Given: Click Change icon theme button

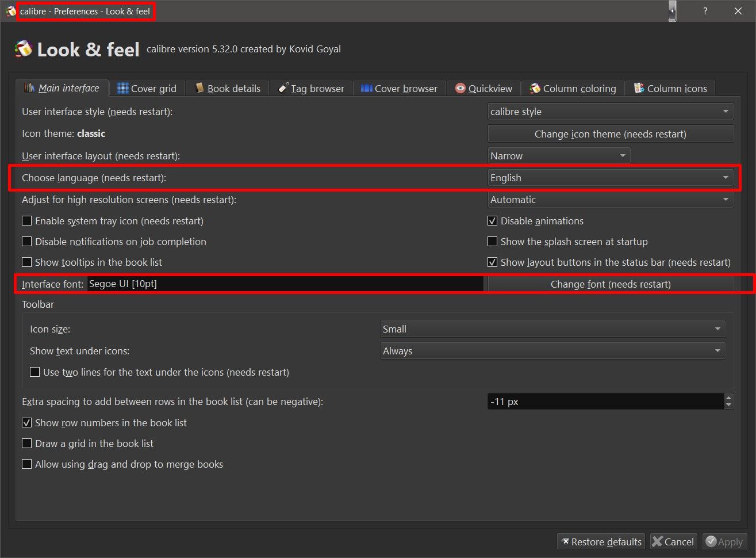Looking at the screenshot, I should (x=610, y=134).
